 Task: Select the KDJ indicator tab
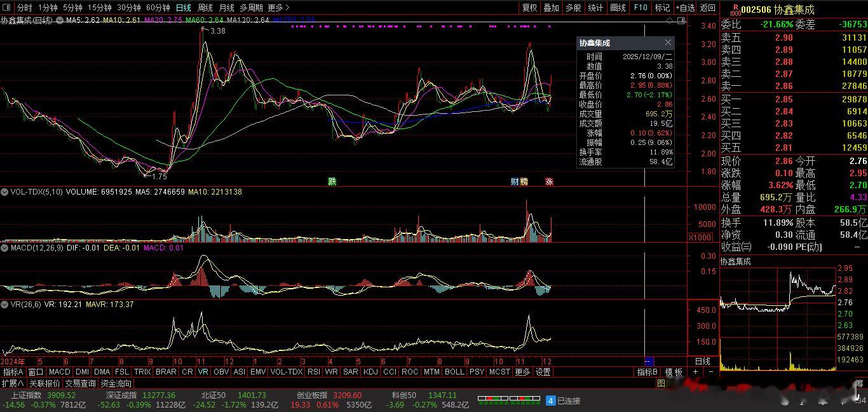[370, 372]
